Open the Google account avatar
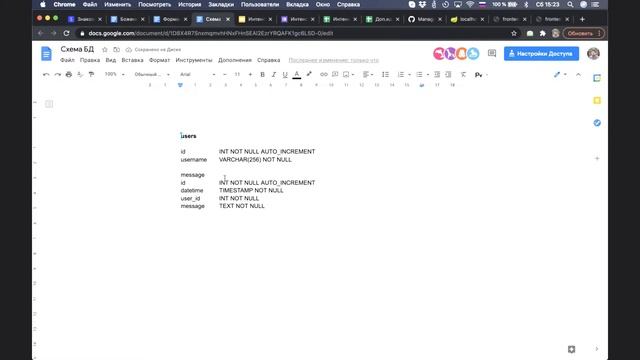The width and height of the screenshot is (640, 360). click(x=593, y=53)
